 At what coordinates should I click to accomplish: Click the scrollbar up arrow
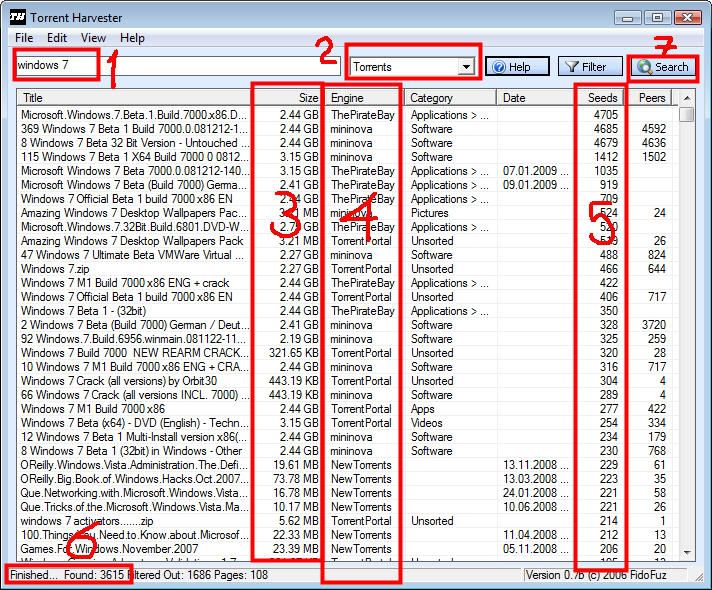coord(687,98)
